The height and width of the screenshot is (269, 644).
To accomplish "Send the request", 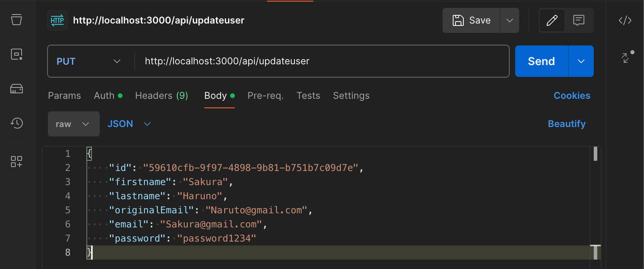I will point(542,61).
